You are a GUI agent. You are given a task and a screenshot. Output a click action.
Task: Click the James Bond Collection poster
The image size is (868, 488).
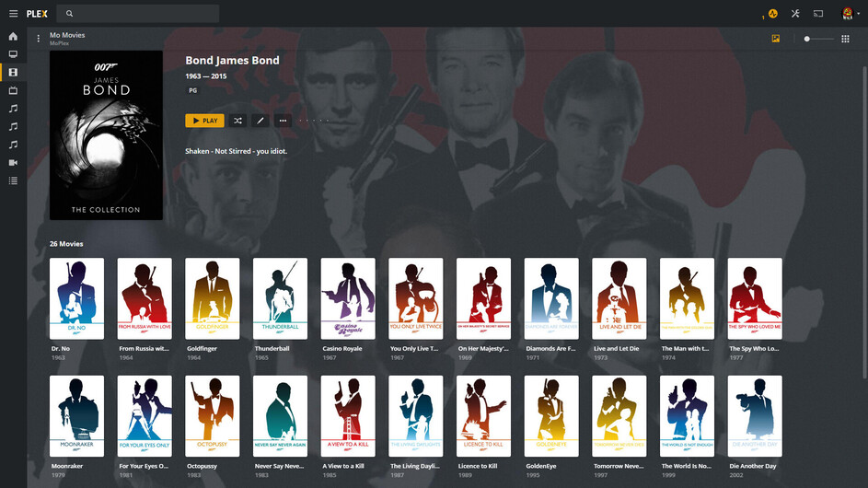106,135
